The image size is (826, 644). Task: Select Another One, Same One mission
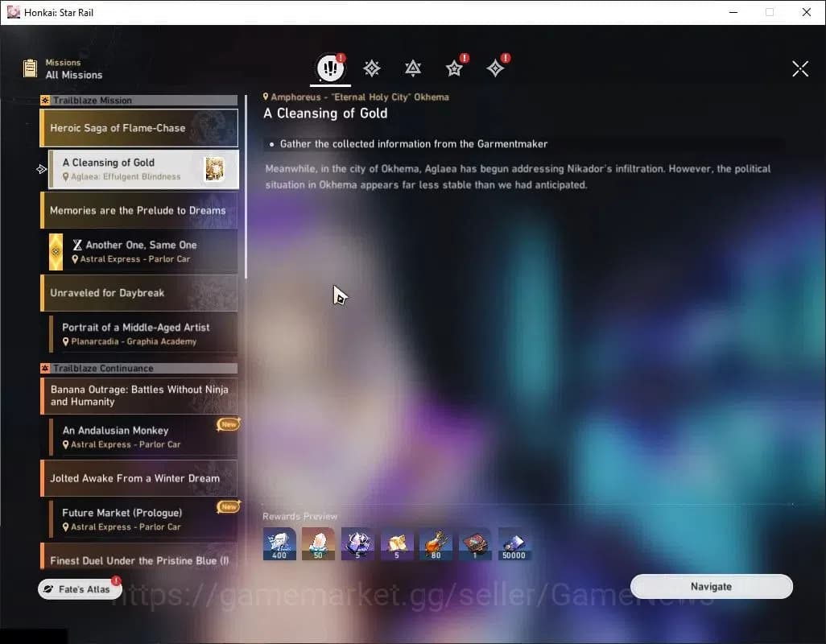point(143,252)
